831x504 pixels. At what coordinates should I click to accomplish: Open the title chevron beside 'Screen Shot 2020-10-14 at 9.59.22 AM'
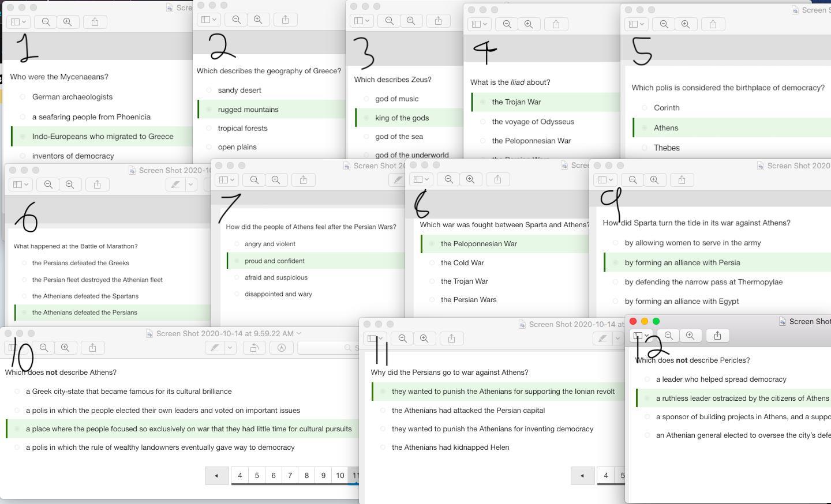tap(298, 333)
